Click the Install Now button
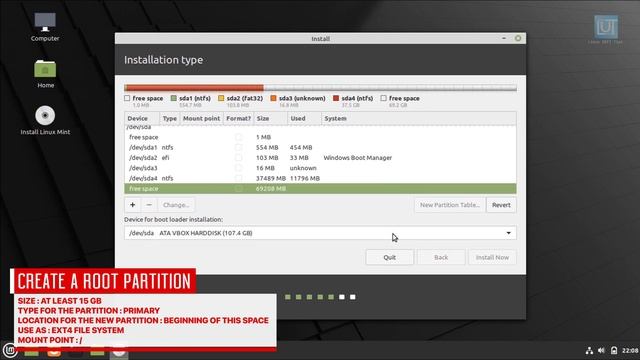 click(492, 257)
